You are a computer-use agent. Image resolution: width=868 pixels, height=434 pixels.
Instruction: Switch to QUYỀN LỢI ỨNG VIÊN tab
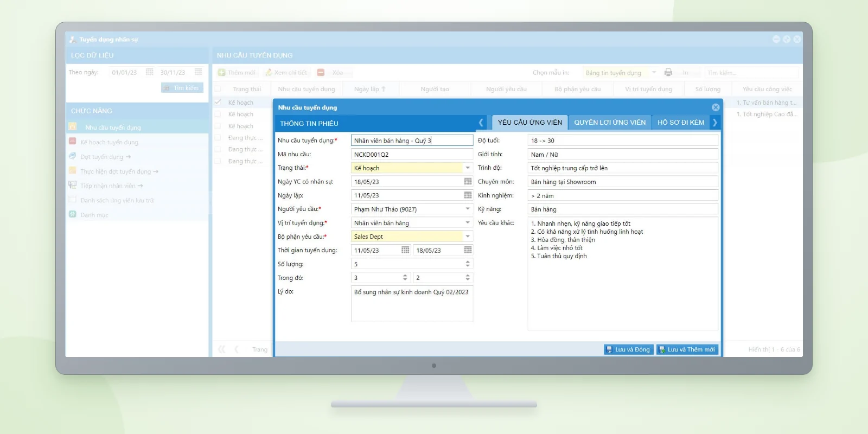pyautogui.click(x=610, y=123)
